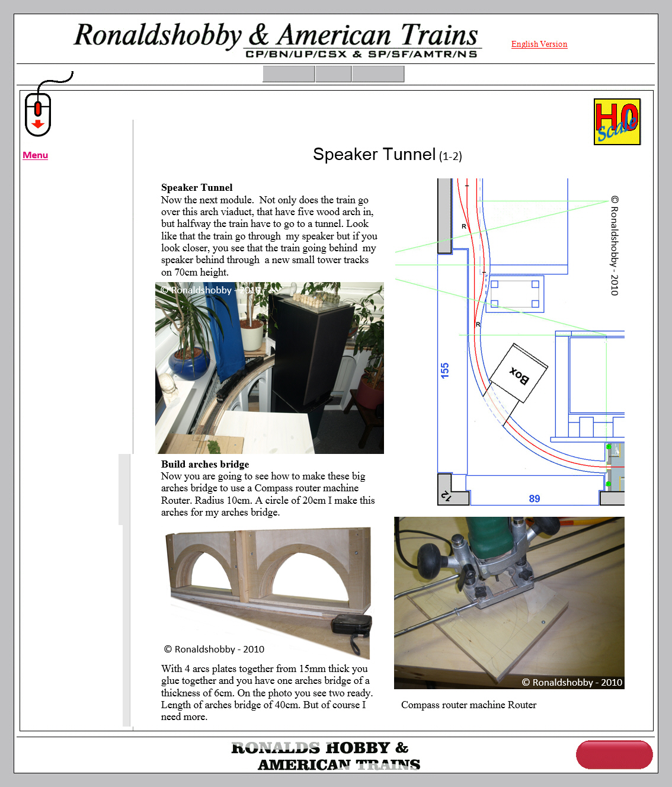
Task: Open the compass router machine photo
Action: click(509, 603)
